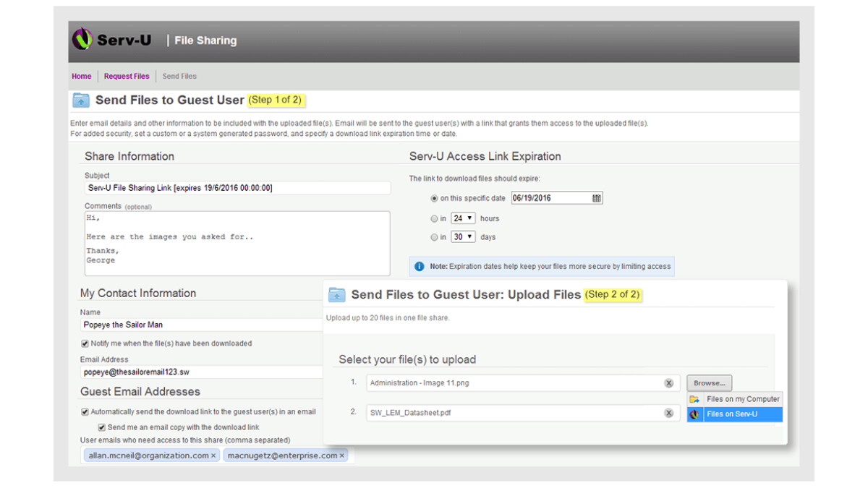Click the Browse... button
This screenshot has width=868, height=488.
coord(709,383)
